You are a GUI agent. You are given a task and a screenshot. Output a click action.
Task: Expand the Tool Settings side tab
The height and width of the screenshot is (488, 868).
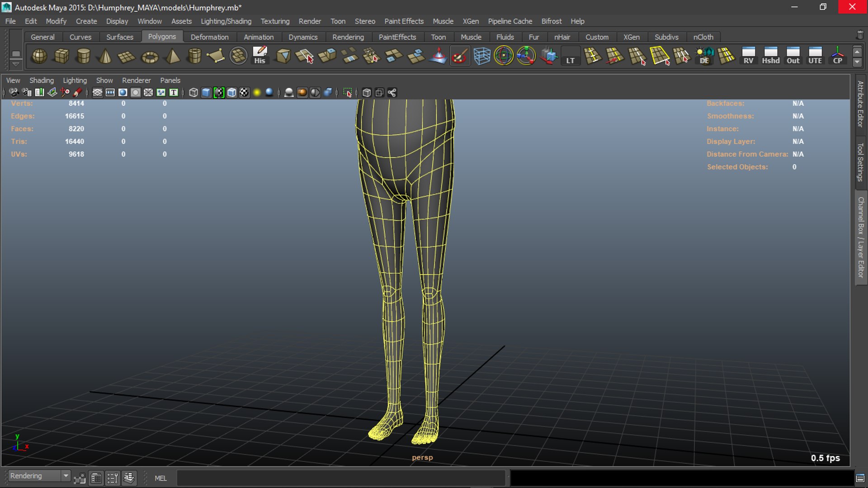pyautogui.click(x=860, y=162)
